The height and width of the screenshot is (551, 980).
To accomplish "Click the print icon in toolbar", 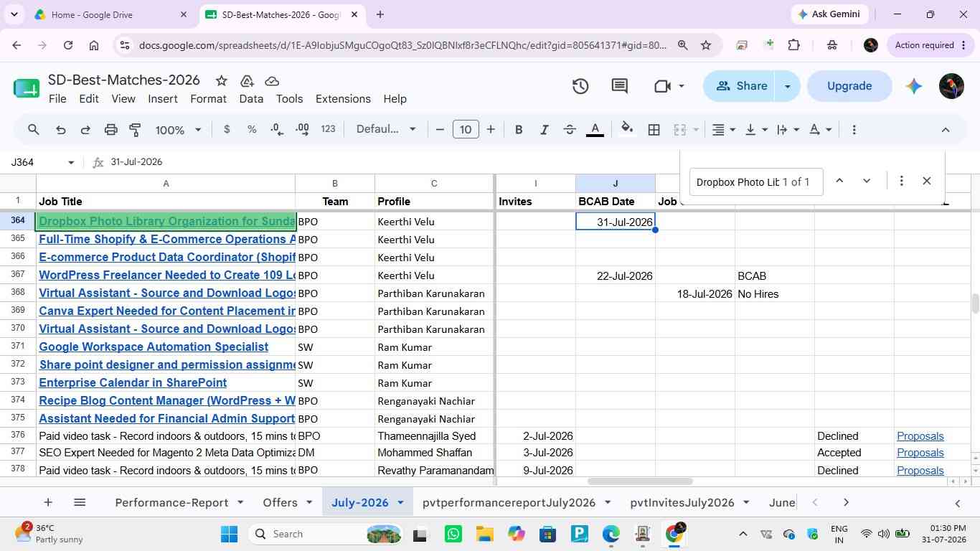I will pos(110,130).
